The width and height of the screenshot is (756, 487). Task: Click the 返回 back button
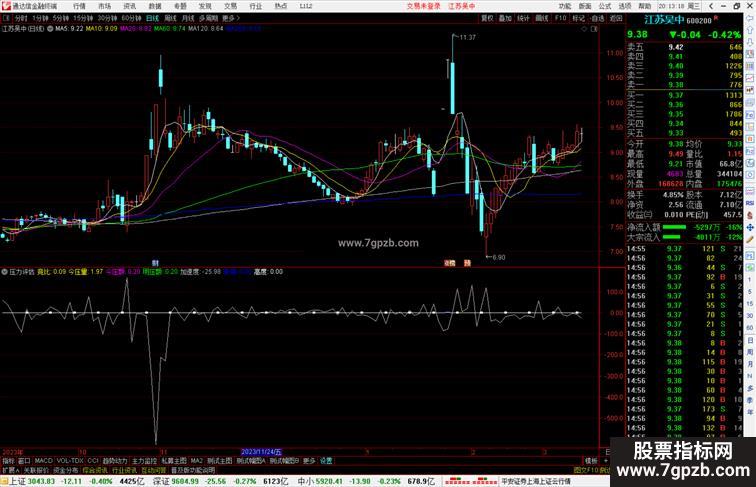(x=616, y=18)
